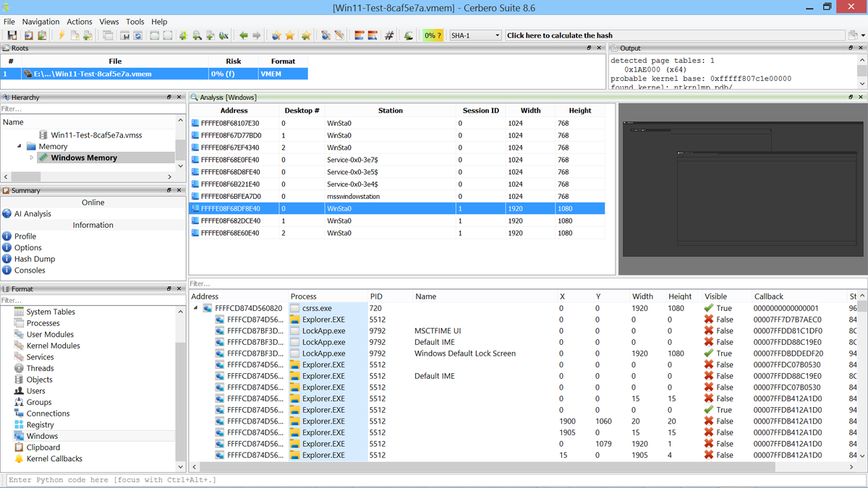Select the Kernel Callbacks format entry

coord(54,459)
